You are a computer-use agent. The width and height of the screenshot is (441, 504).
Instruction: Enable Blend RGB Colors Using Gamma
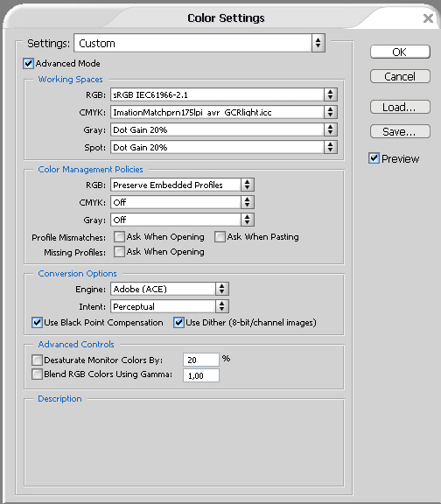coord(37,374)
